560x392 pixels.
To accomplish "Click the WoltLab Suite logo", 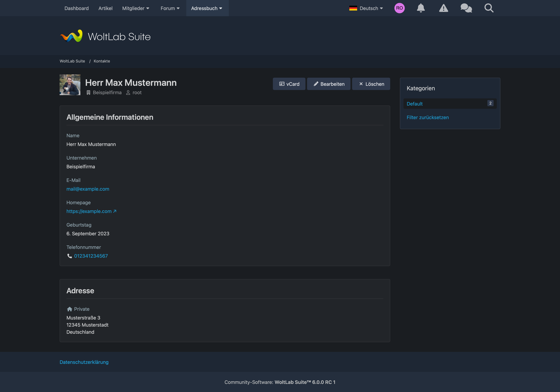I will pyautogui.click(x=105, y=36).
